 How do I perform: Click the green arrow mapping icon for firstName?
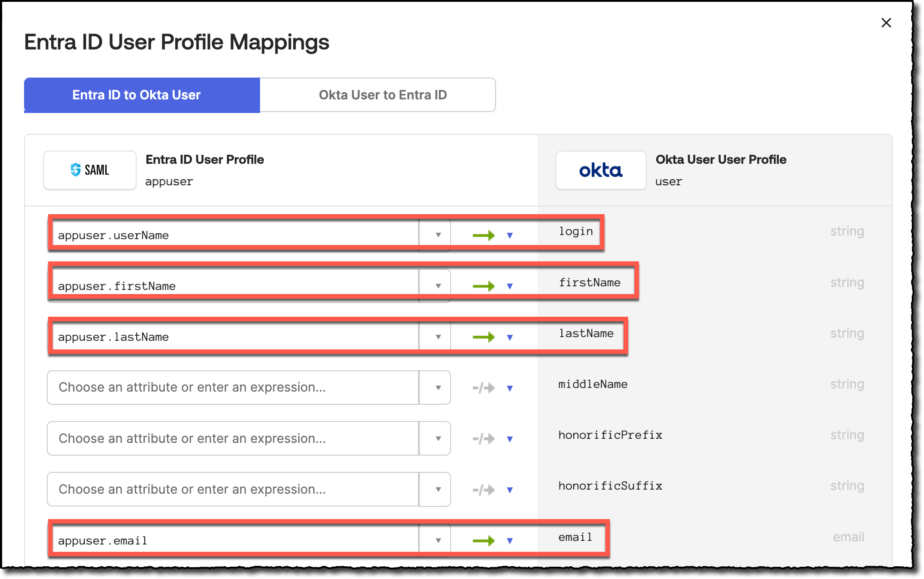coord(483,286)
